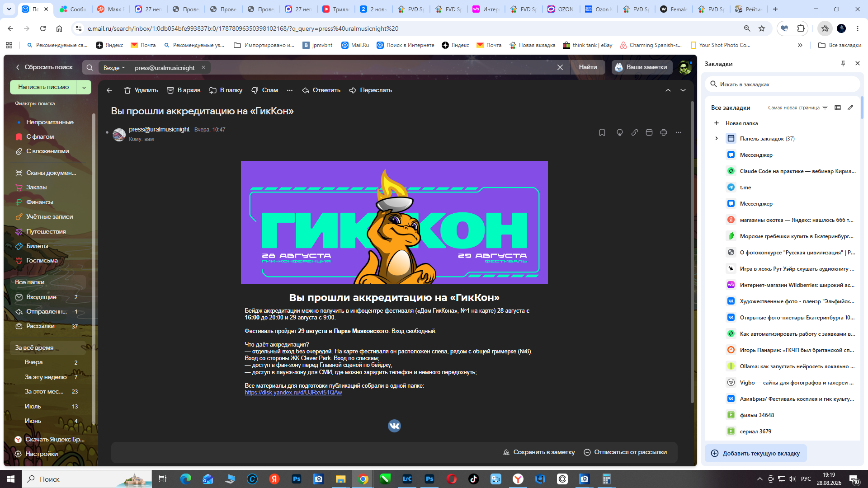Click the bookmark flag icon in email header
The width and height of the screenshot is (868, 488).
point(602,132)
